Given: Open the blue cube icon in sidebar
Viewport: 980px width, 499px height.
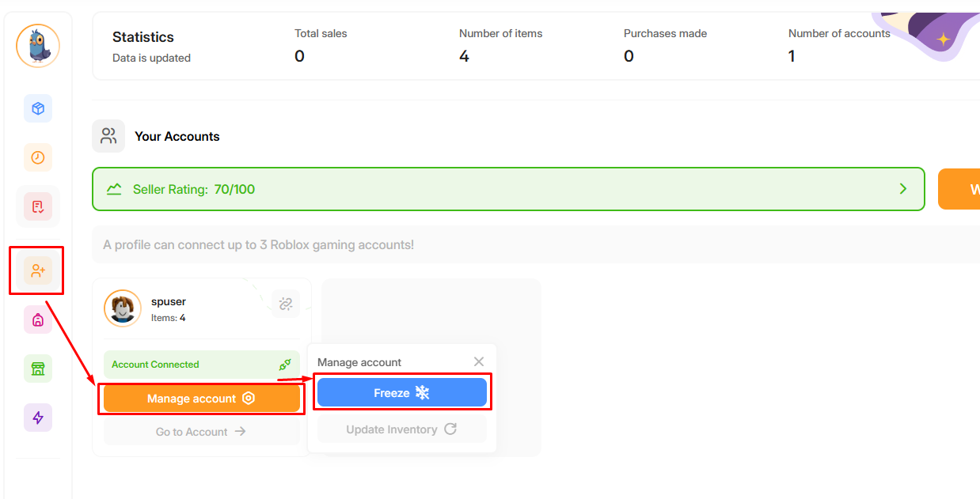Looking at the screenshot, I should (x=38, y=108).
